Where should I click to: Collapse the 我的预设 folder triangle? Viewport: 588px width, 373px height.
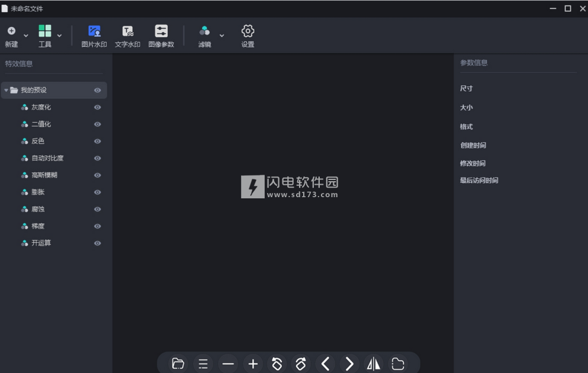click(6, 90)
